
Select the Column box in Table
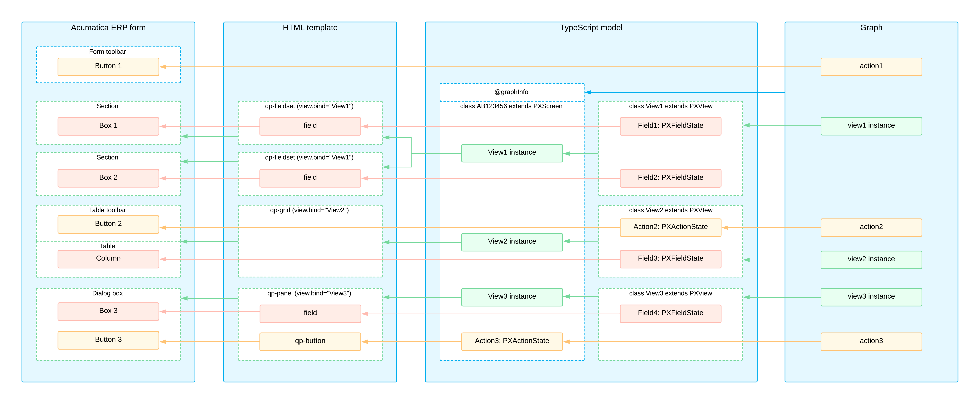(108, 259)
